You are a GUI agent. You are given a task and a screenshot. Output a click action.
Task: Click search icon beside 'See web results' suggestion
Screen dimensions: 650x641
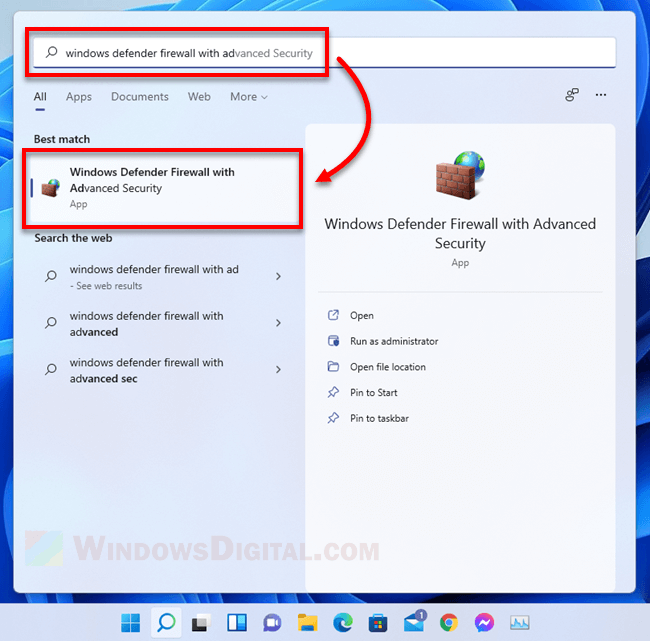point(51,276)
